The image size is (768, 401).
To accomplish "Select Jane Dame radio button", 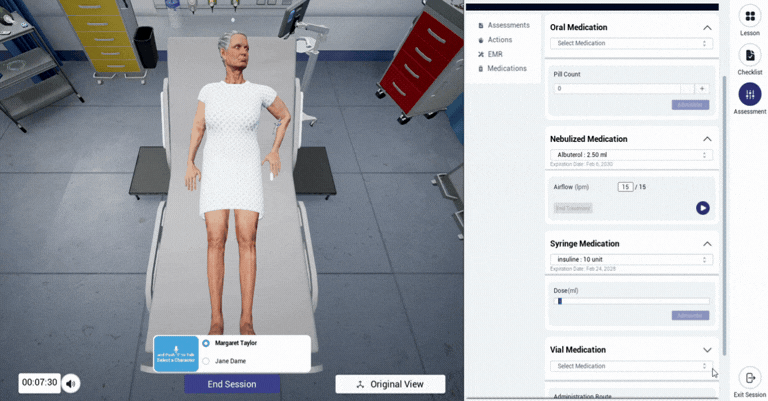I will (206, 361).
